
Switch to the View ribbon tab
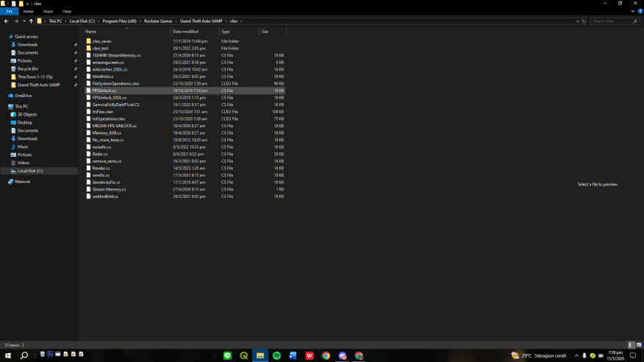(67, 12)
